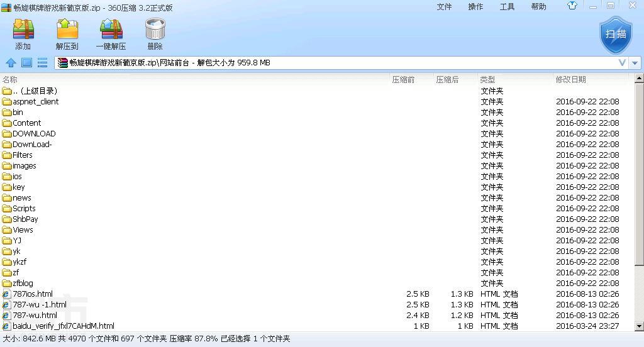644x347 pixels.
Task: Click the 添加 (Add) toolbar icon
Action: click(x=23, y=29)
